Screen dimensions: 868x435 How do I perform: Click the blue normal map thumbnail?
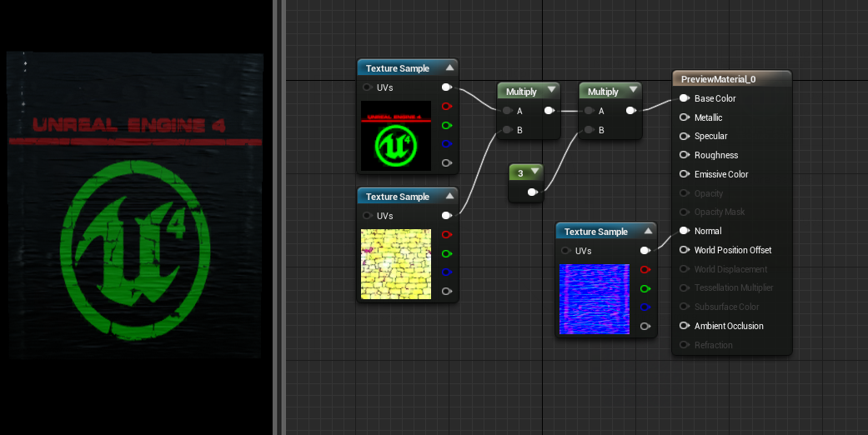point(595,299)
